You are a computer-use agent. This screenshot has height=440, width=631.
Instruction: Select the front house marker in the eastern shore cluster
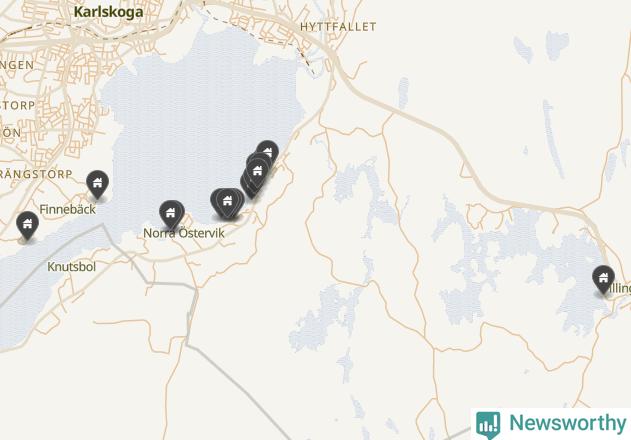[258, 172]
